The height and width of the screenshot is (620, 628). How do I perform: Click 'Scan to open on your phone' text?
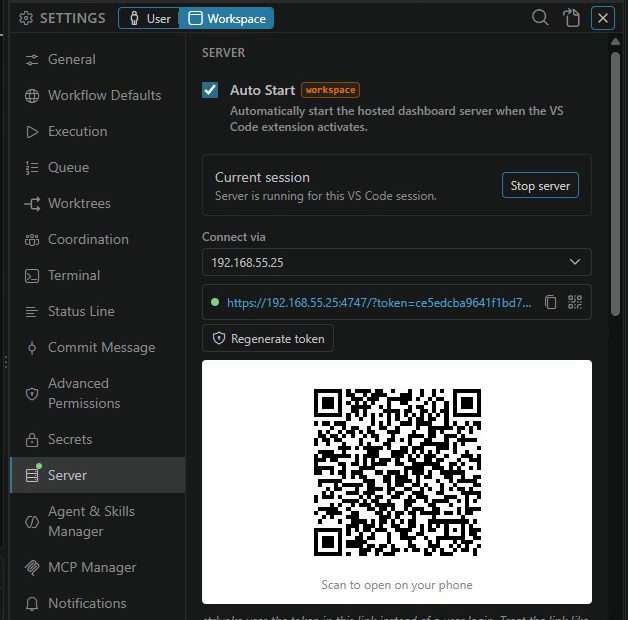click(x=397, y=585)
